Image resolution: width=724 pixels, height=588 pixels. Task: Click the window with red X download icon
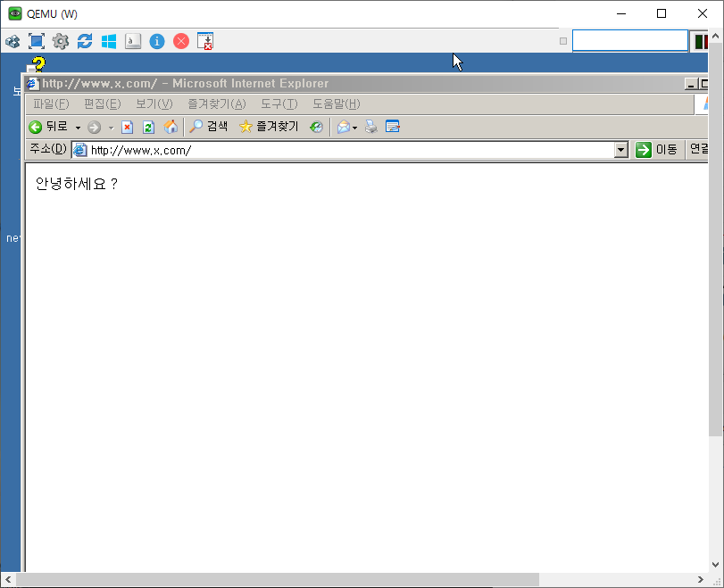(205, 41)
